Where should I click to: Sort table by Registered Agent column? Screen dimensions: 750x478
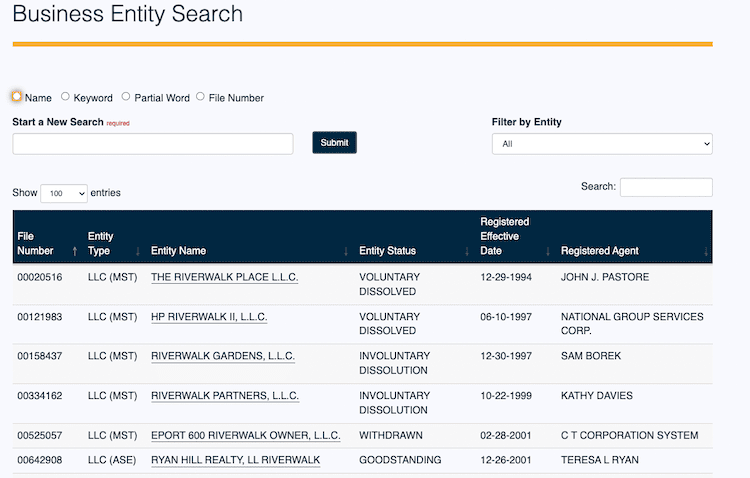click(632, 250)
